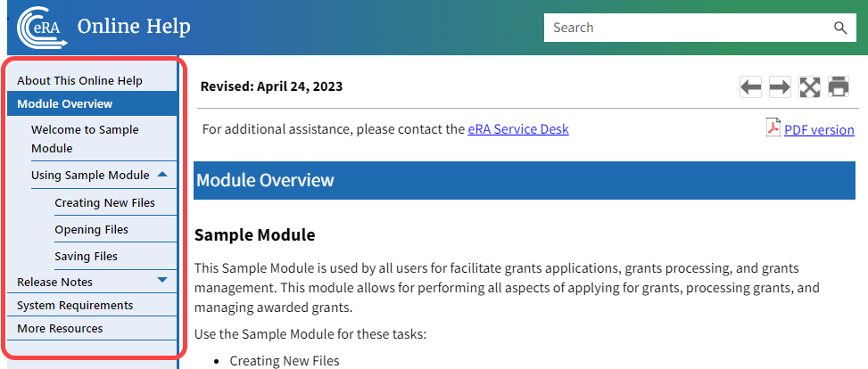Open the PDF version link
Viewport: 868px width, 369px height.
(819, 130)
